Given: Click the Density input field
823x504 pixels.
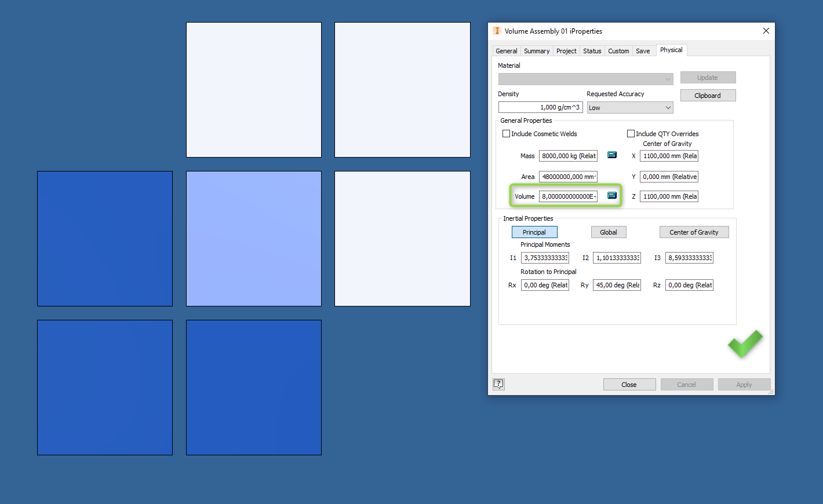Looking at the screenshot, I should (x=540, y=107).
